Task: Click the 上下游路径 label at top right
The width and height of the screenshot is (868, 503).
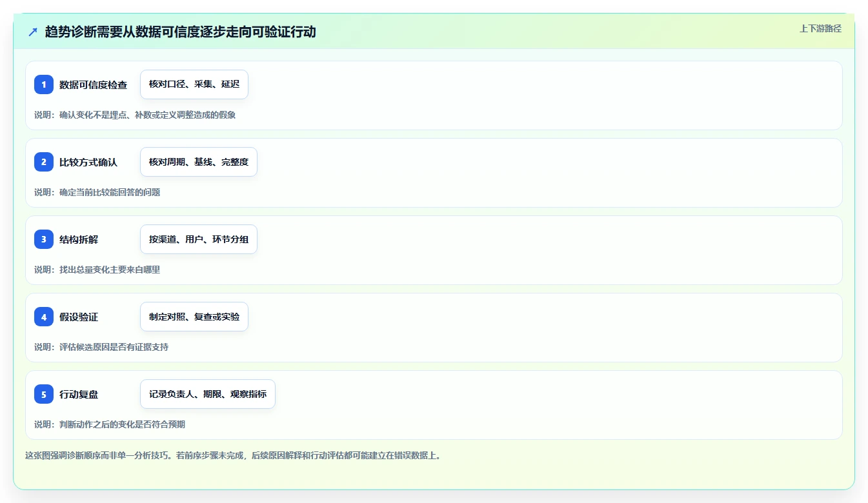Action: [820, 28]
